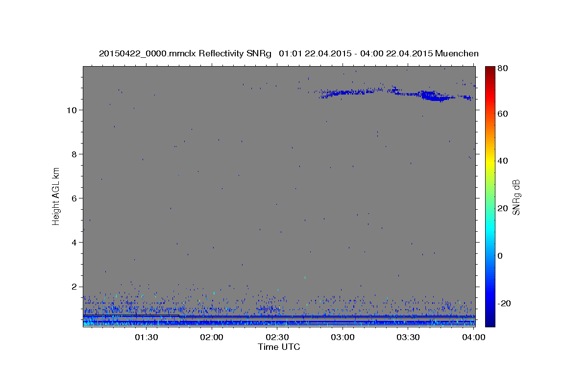Click the dark red top of colorbar
Screen dimensions: 588x392
(490, 70)
